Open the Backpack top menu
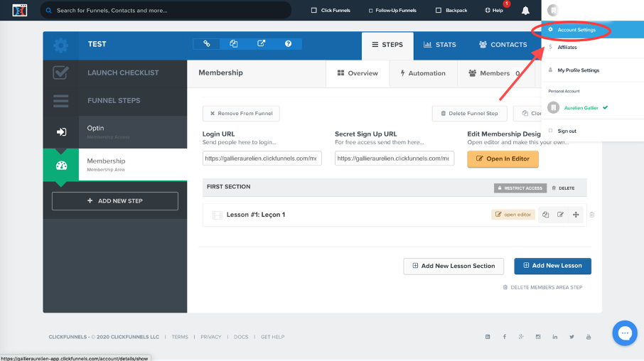Viewport: 644px width, 361px height. tap(451, 10)
